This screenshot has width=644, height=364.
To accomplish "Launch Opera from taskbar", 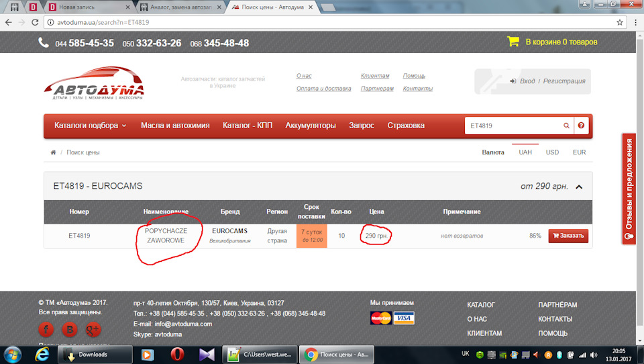I will 177,354.
